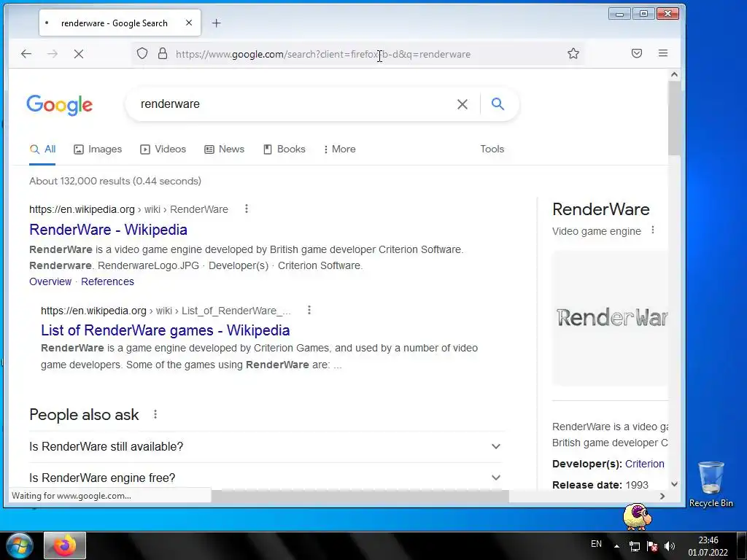This screenshot has width=747, height=560.
Task: Open Firefox application menu hamburger
Action: (662, 53)
